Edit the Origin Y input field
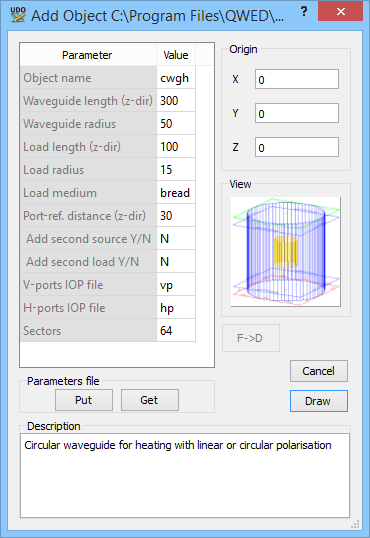 [297, 113]
